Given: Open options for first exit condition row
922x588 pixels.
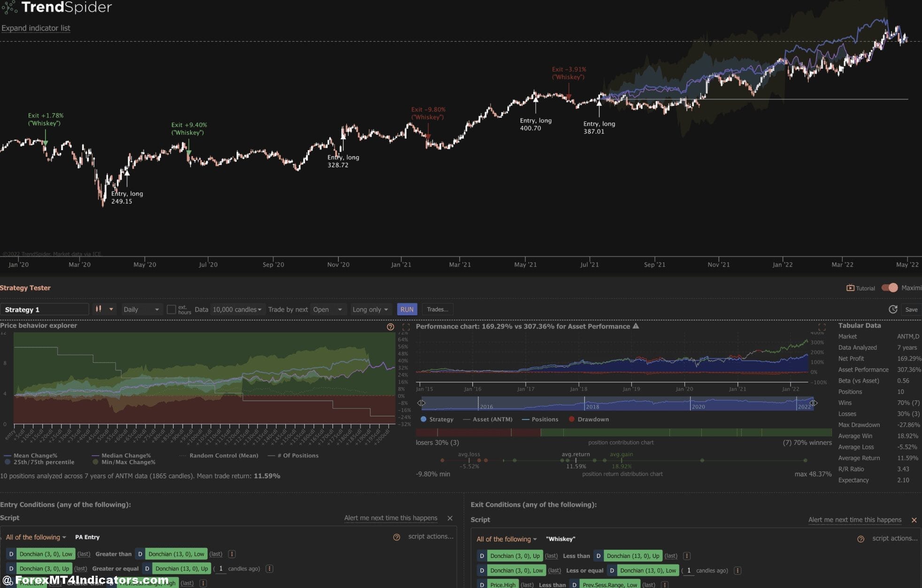Looking at the screenshot, I should 686,556.
